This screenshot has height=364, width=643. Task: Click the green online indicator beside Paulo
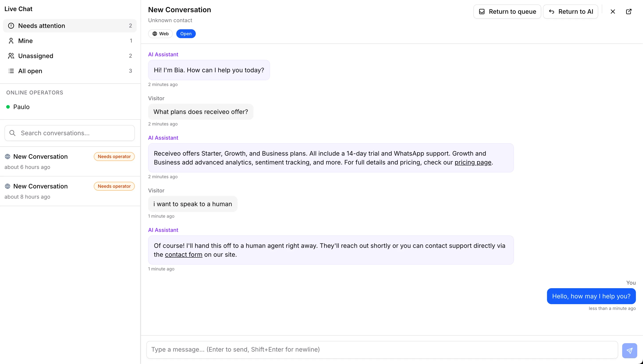click(x=8, y=106)
